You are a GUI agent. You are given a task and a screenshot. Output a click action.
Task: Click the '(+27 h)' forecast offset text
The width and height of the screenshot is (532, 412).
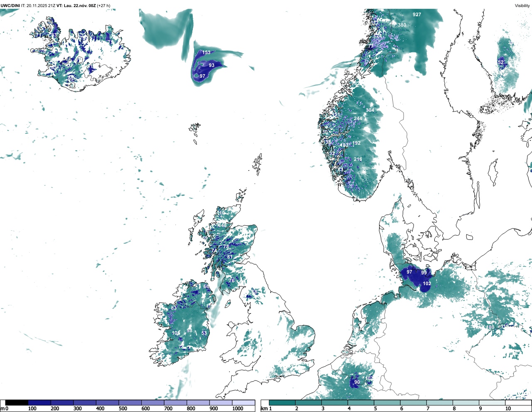point(103,5)
